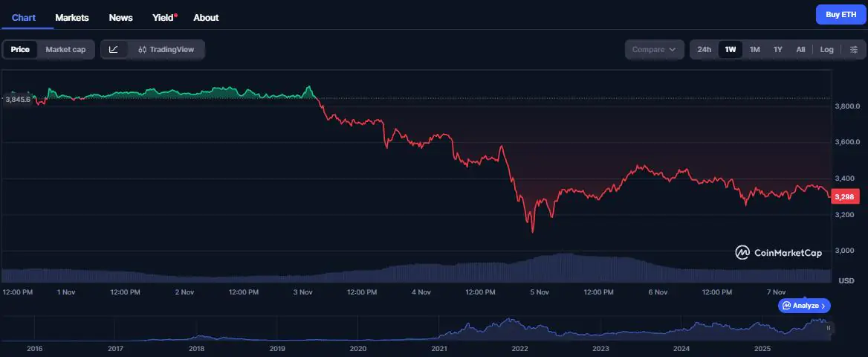Set timeframe to All
Screen dimensions: 868x357
coord(800,49)
